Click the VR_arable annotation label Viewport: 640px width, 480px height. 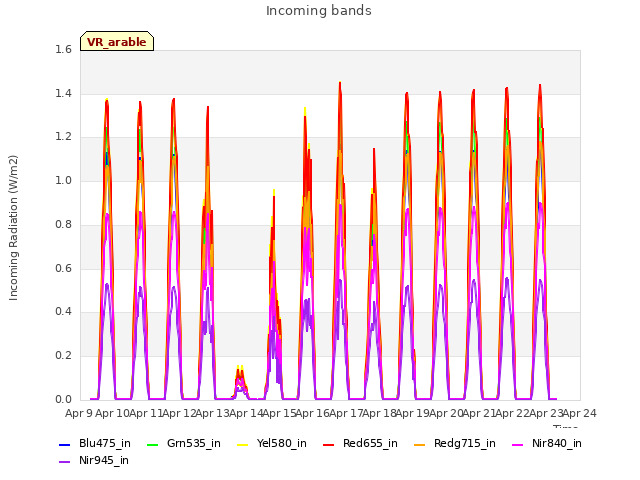click(117, 42)
